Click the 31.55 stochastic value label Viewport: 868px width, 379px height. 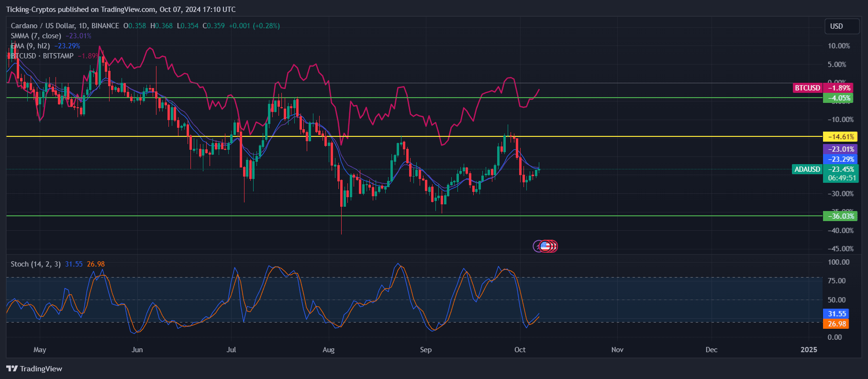coord(836,314)
